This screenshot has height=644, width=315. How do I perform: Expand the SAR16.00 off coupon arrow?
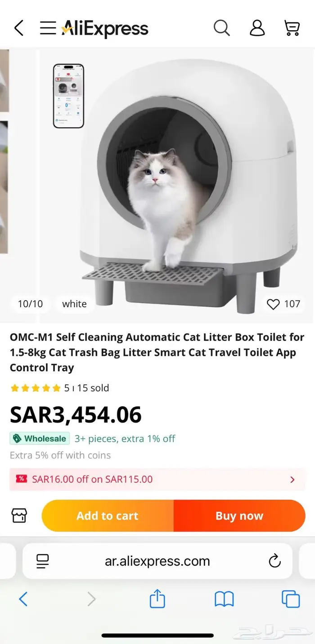[292, 480]
